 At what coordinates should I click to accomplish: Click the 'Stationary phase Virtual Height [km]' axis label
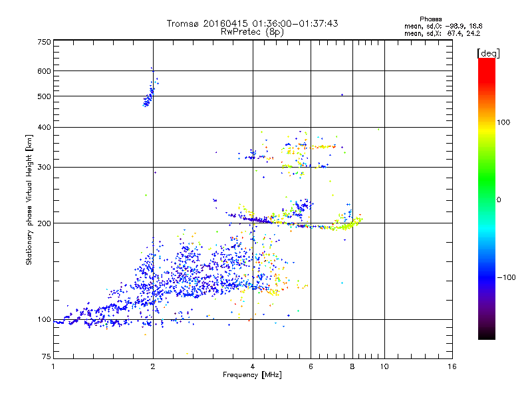29,200
